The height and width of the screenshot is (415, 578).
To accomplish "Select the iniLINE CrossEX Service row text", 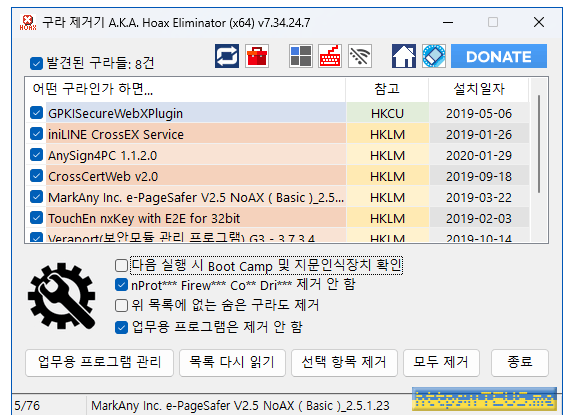I will (116, 135).
